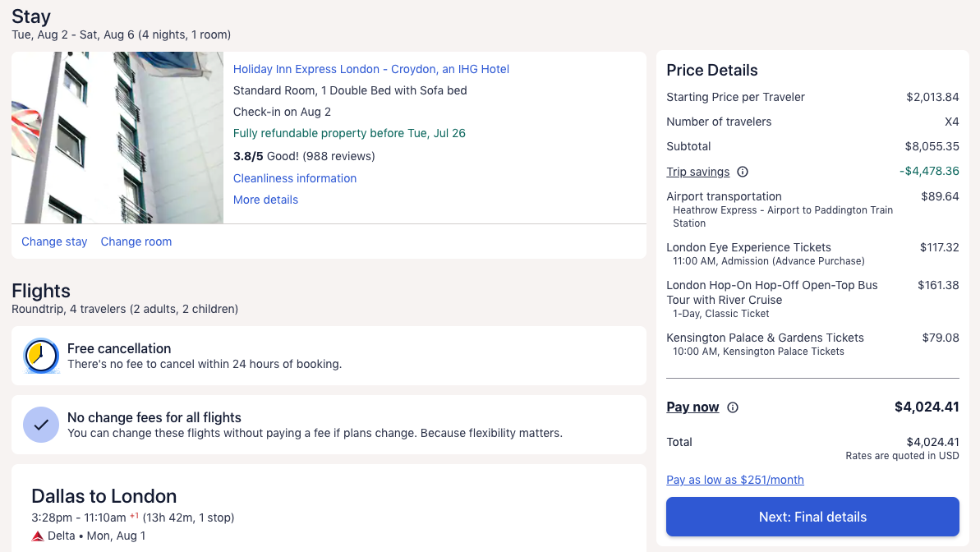Screen dimensions: 980x552
Task: Click the Tue, Aug 2 - Sat, Aug 6 stay dates
Action: click(72, 35)
